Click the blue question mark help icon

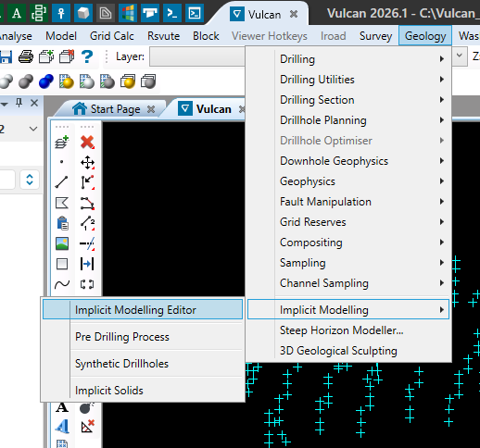click(x=87, y=56)
